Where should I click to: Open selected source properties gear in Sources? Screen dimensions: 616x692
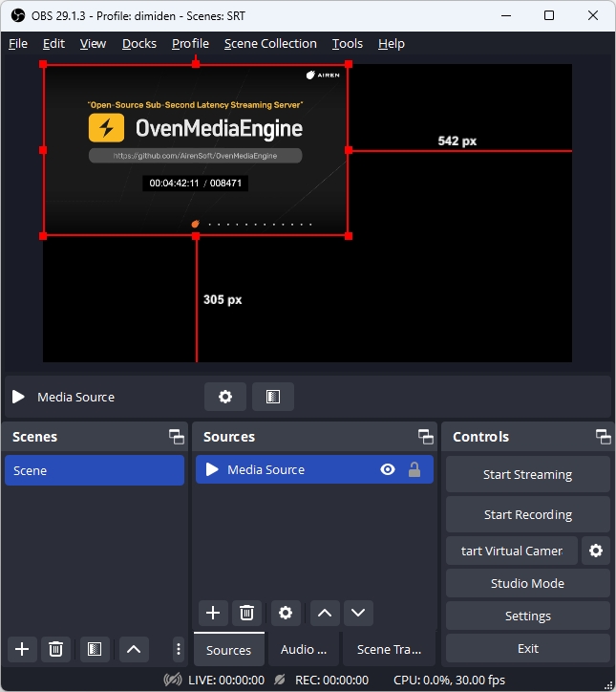point(286,613)
